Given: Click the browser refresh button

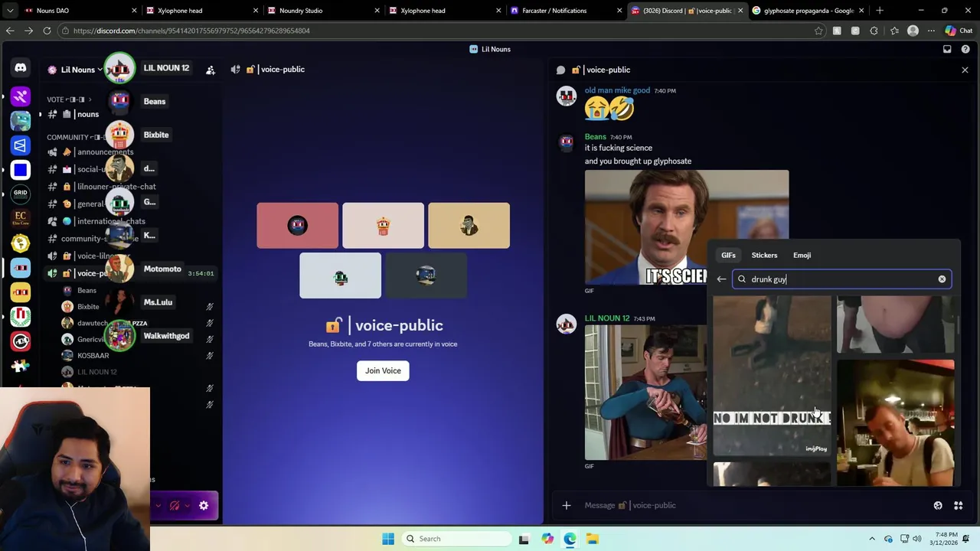Looking at the screenshot, I should pos(47,31).
